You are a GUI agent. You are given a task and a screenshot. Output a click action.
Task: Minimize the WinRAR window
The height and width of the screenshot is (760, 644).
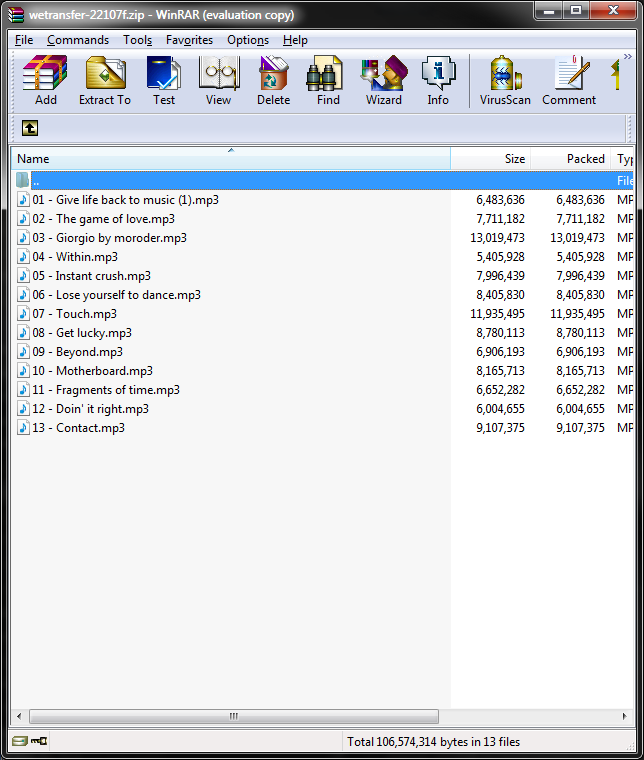[549, 11]
